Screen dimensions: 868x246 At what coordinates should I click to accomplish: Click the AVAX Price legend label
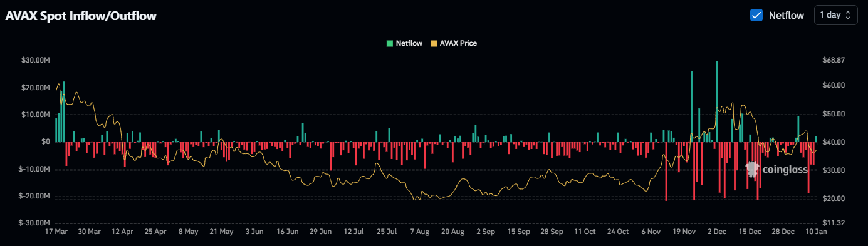pyautogui.click(x=459, y=43)
